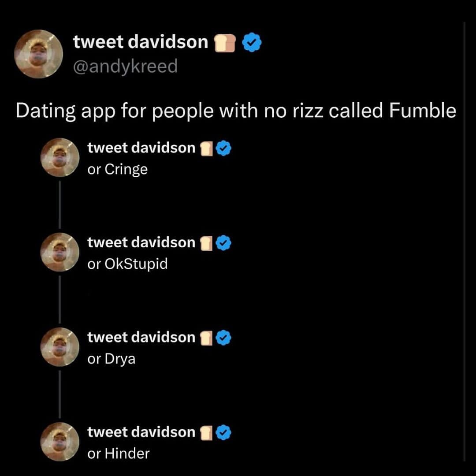Click the avatar next to "or Hinder"
This screenshot has height=476, width=476.
pos(60,442)
